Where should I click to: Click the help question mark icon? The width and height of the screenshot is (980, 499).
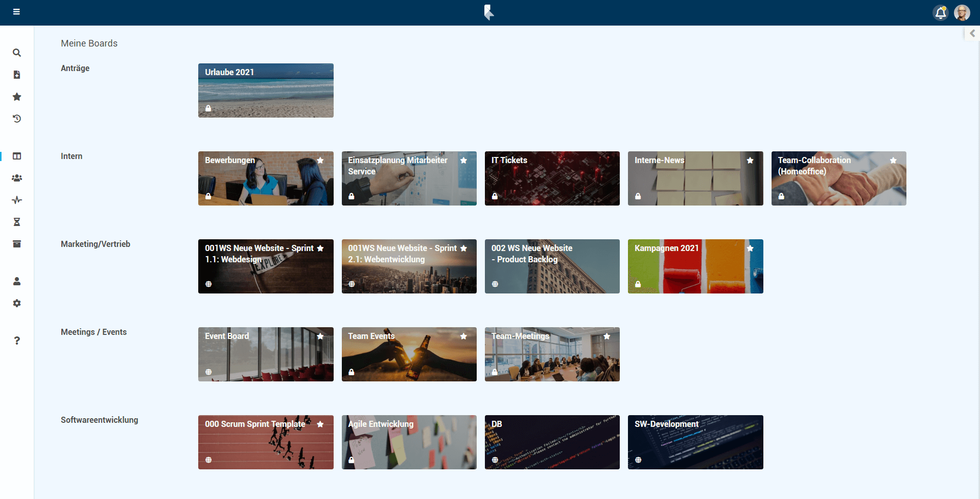(x=17, y=341)
